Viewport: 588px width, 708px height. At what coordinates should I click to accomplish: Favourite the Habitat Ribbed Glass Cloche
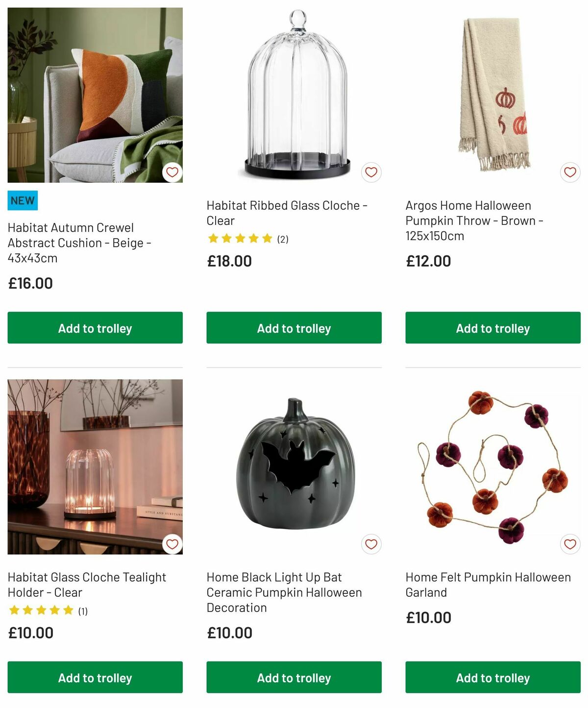pos(371,172)
